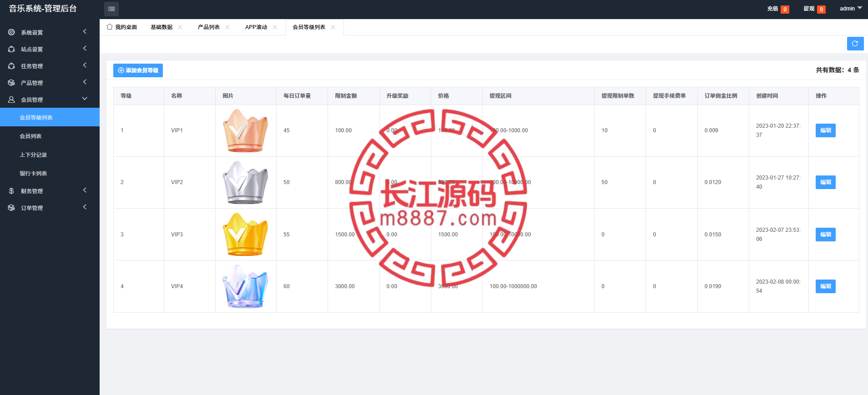Close the 产品列表 tab
The height and width of the screenshot is (395, 868).
227,27
